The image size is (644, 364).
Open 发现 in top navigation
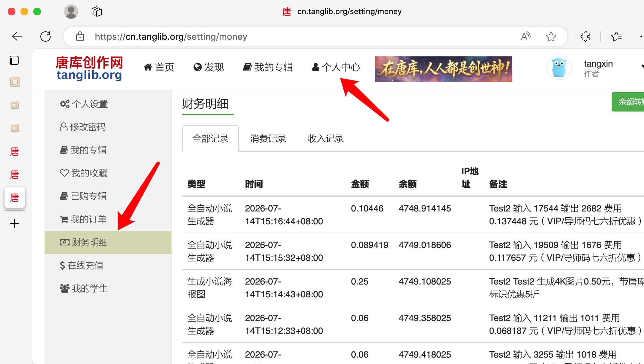[x=209, y=67]
